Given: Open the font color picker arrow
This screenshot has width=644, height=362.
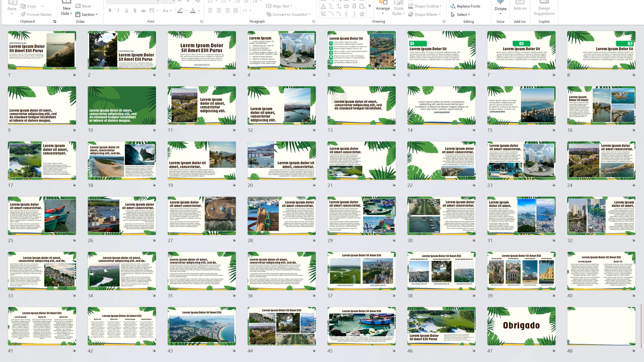Looking at the screenshot, I should point(199,11).
